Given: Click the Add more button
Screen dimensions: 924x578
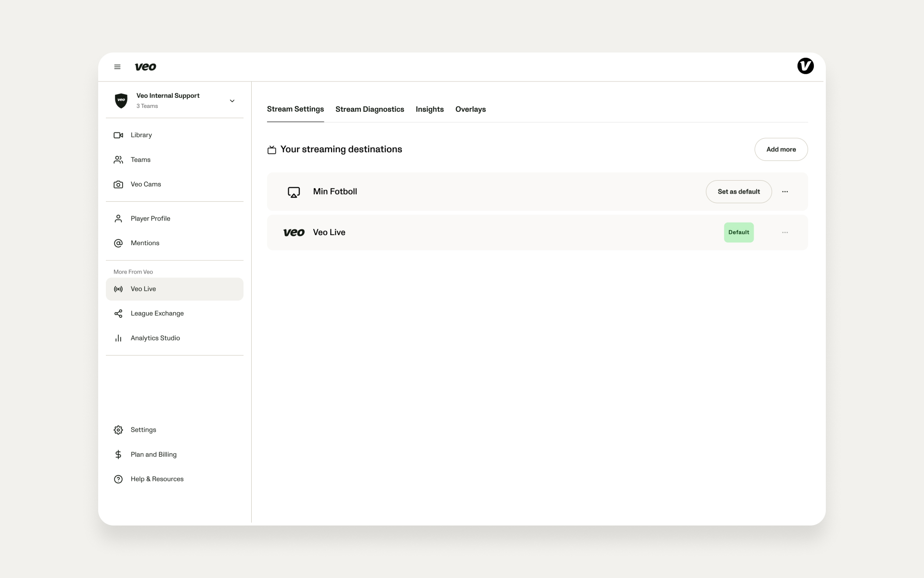Looking at the screenshot, I should pos(781,149).
